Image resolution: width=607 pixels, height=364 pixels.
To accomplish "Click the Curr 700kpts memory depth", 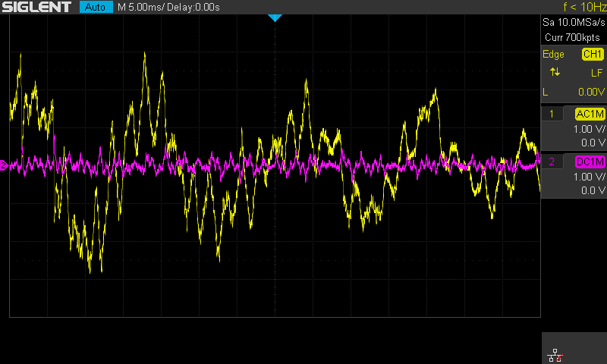I will (x=572, y=37).
